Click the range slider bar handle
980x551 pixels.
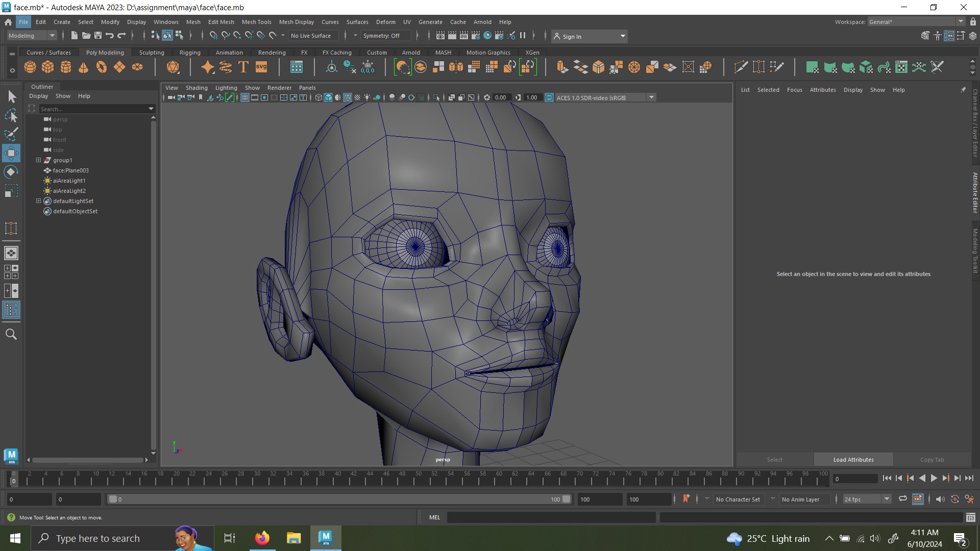point(339,499)
